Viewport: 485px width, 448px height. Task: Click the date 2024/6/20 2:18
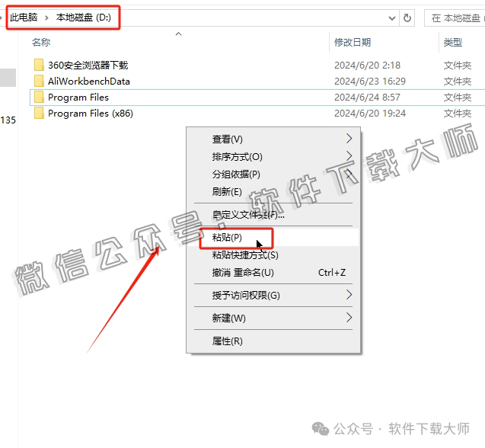(367, 65)
